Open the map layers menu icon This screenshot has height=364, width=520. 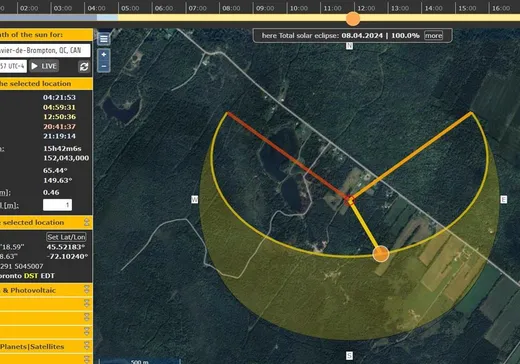click(x=104, y=39)
